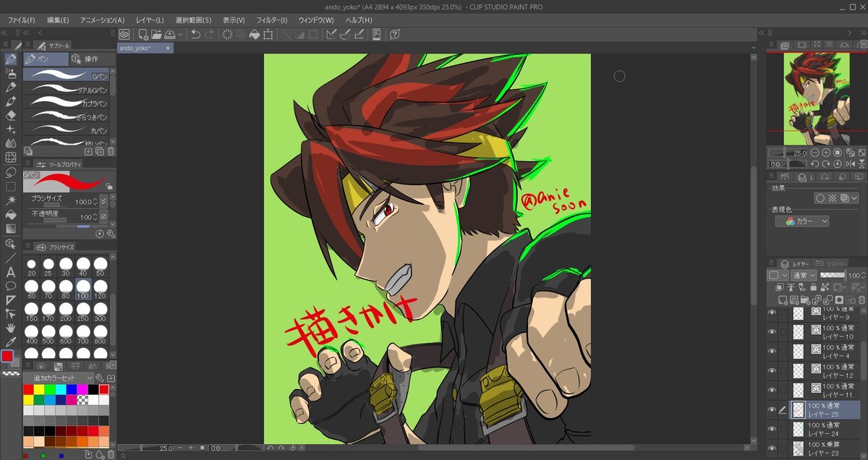Screen dimensions: 868x460
Task: Delete color with color set trash icon
Action: [111, 454]
